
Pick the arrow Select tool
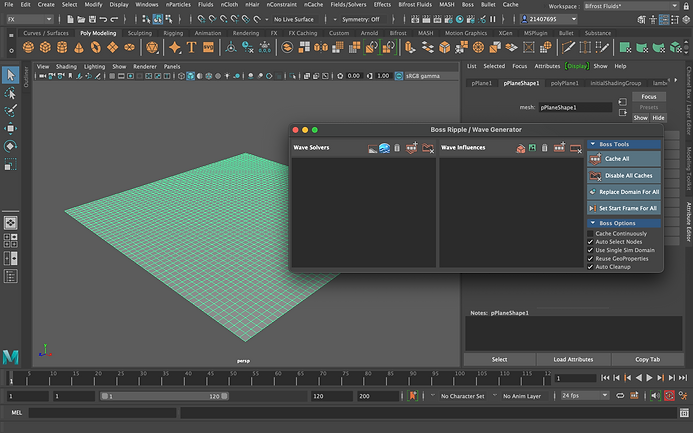(10, 75)
